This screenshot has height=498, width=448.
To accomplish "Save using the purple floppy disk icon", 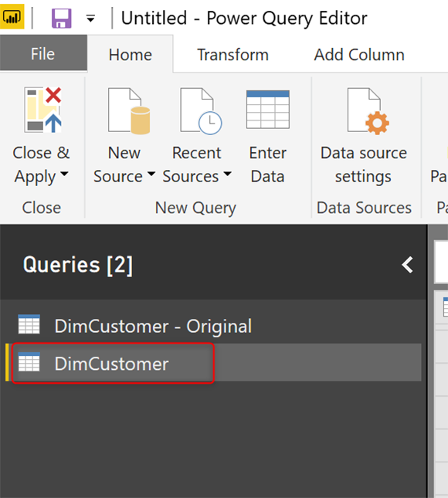I will 61,18.
